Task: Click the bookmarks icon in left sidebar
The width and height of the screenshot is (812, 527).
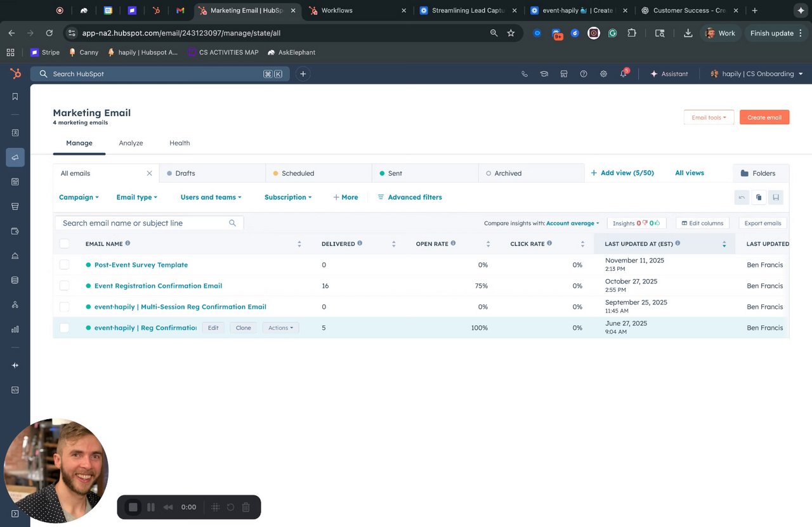Action: [15, 96]
